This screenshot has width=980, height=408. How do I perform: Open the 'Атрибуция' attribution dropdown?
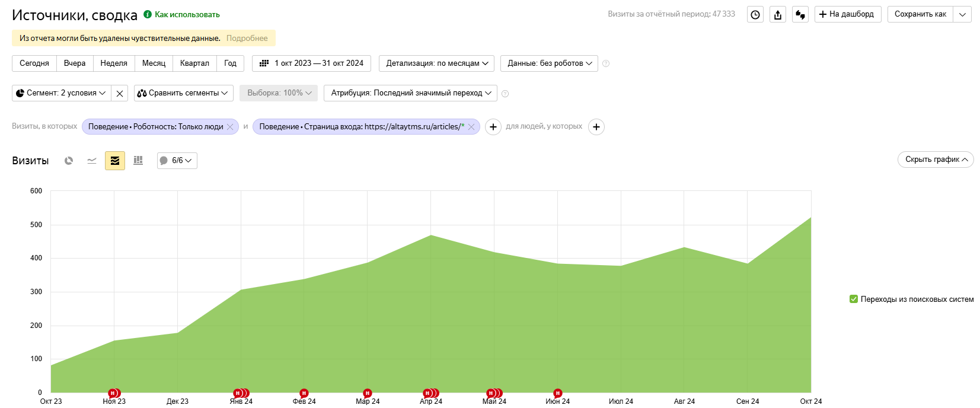click(410, 93)
